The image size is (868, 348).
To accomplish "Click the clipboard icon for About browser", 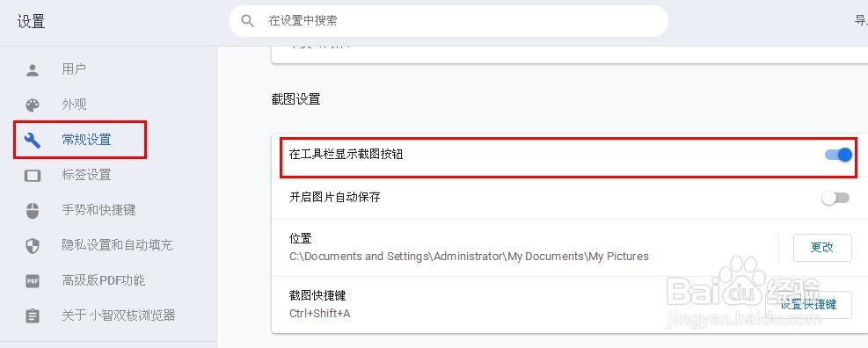I will (33, 315).
